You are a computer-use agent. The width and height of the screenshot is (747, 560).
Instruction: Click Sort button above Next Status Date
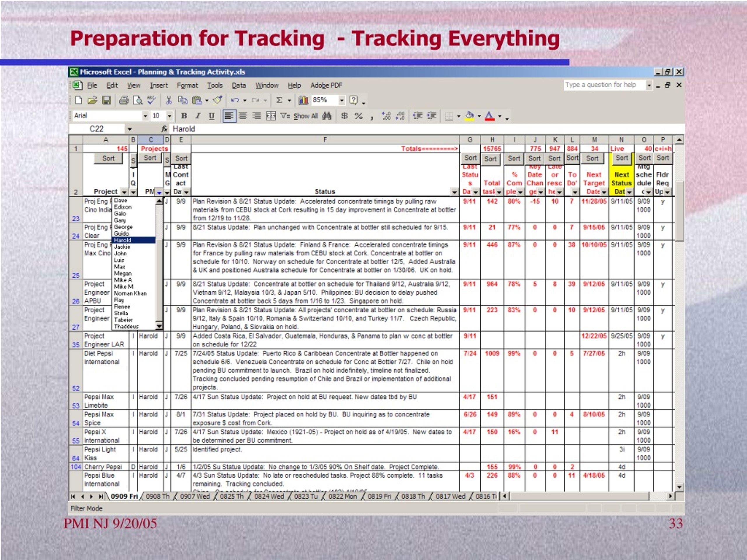(x=622, y=158)
